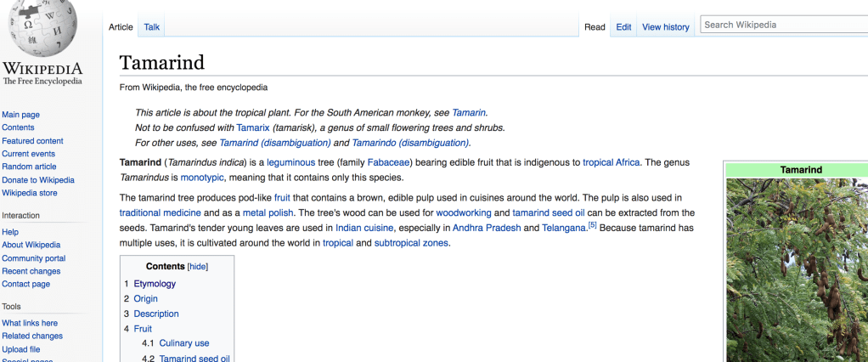The image size is (868, 362).
Task: Click into the Search Wikipedia field
Action: coord(781,25)
